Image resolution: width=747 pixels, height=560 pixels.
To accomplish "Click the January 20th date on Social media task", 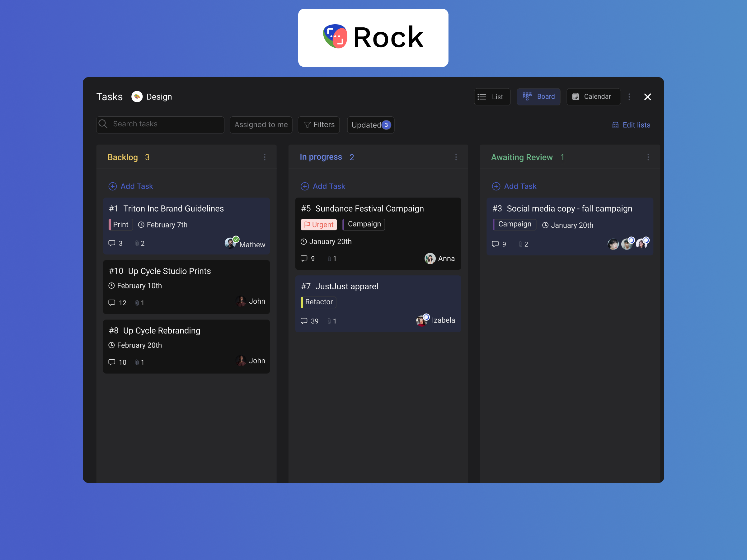I will point(568,225).
